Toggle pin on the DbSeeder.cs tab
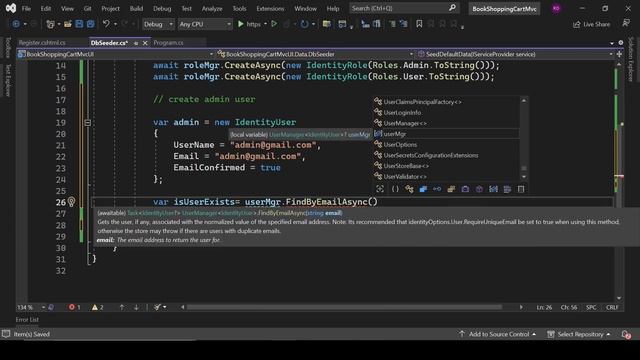 pyautogui.click(x=136, y=43)
